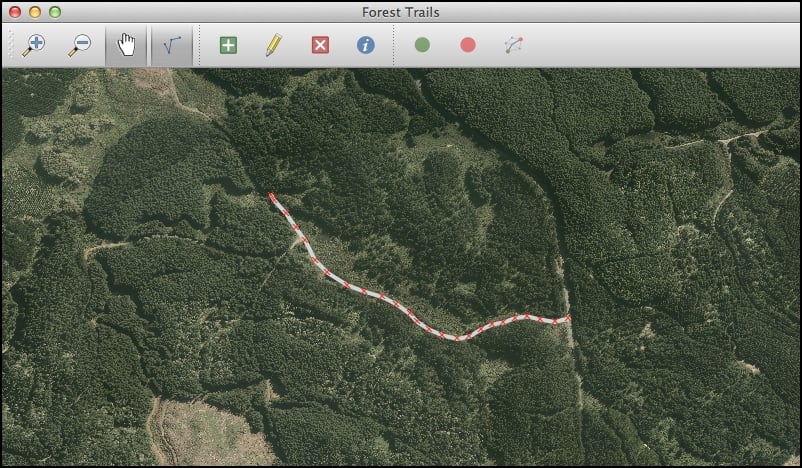Click the track's starting vertex at upper left
This screenshot has width=802, height=468.
click(x=272, y=196)
